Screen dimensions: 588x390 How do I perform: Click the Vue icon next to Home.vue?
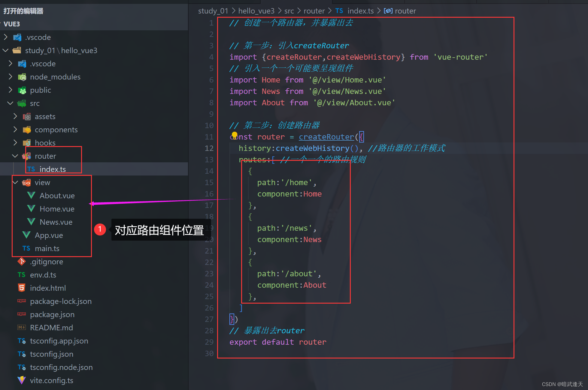31,209
